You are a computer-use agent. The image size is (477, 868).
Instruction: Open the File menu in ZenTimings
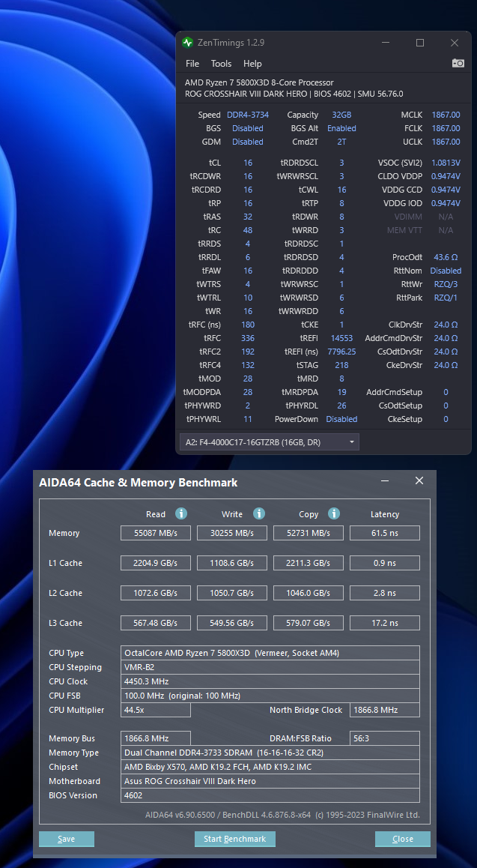(192, 64)
